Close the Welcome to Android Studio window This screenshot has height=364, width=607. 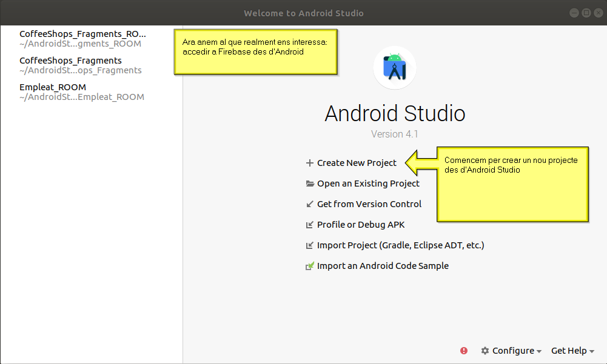(x=599, y=13)
